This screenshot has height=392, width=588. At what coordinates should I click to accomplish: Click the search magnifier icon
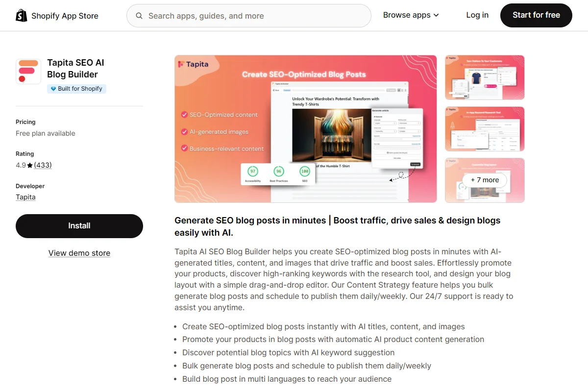coord(140,16)
